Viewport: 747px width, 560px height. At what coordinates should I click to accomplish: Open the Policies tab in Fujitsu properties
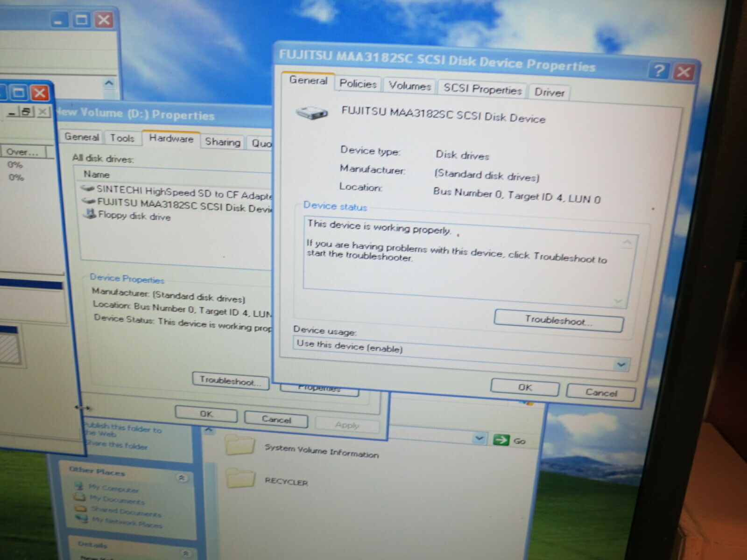click(358, 84)
